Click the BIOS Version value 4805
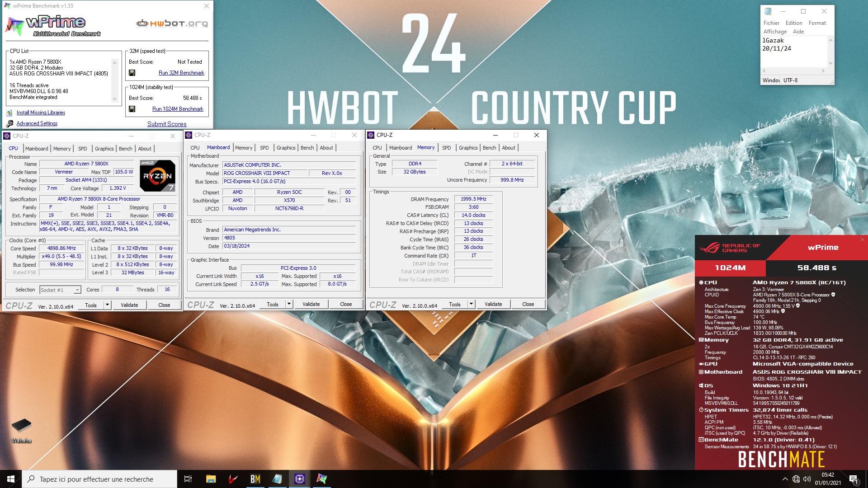Image resolution: width=868 pixels, height=488 pixels. point(289,238)
